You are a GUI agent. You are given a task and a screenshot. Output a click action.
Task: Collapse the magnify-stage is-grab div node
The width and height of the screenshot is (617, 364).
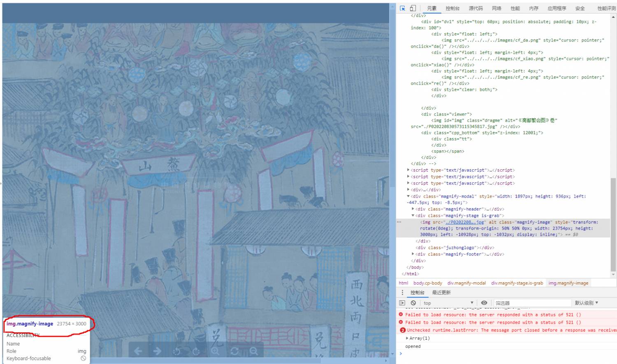tap(413, 216)
